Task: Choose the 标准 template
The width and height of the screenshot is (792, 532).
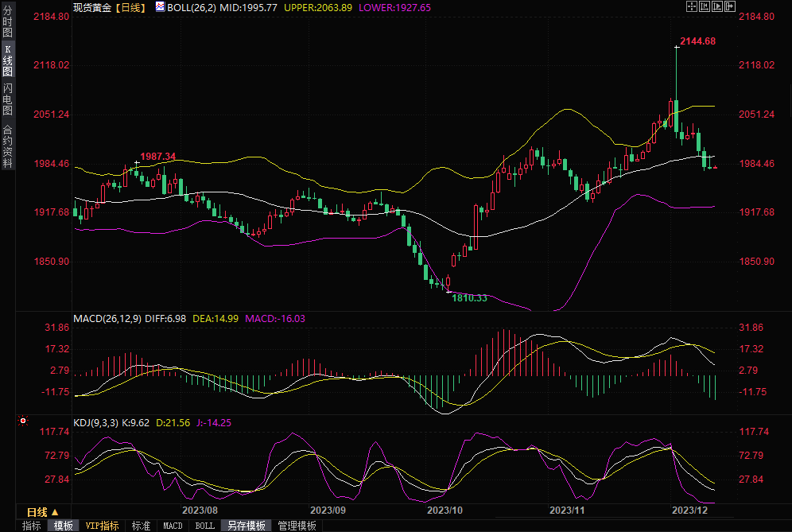Action: pos(141,526)
